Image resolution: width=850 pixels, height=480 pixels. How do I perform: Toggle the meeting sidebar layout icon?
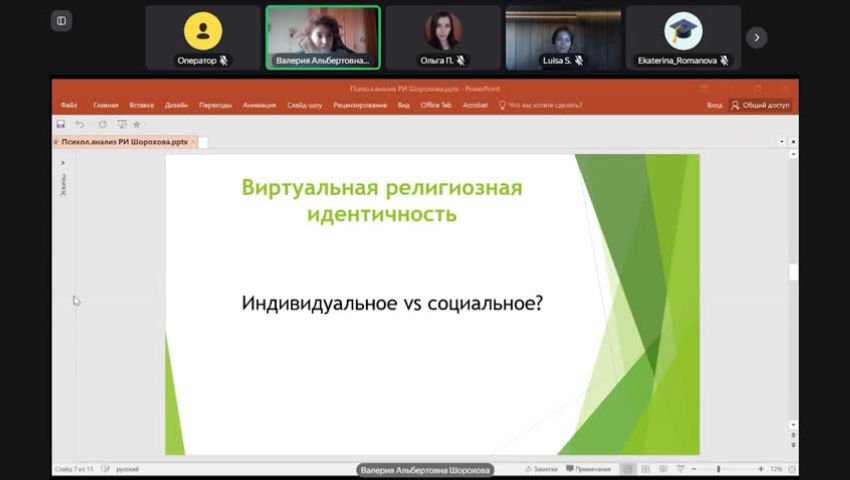pyautogui.click(x=61, y=21)
